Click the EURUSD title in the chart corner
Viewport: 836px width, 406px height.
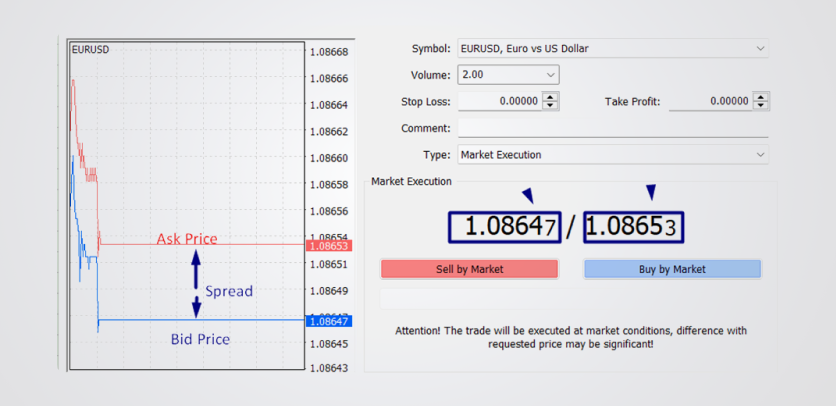tap(90, 49)
